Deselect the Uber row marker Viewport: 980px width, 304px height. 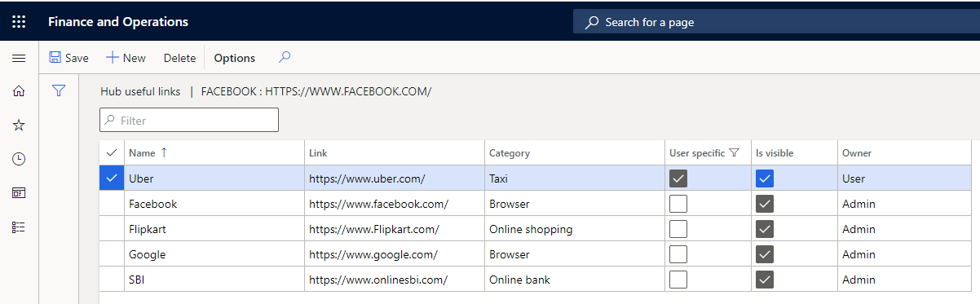point(112,178)
